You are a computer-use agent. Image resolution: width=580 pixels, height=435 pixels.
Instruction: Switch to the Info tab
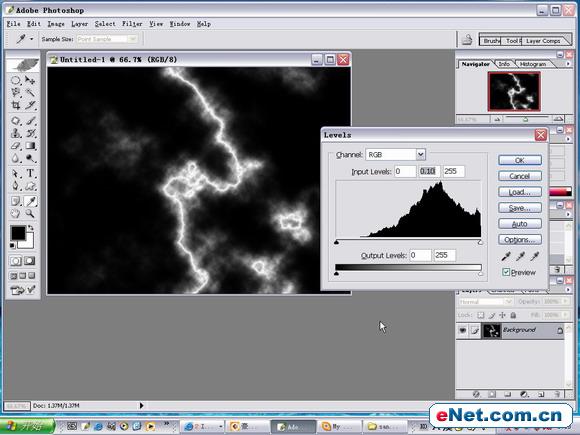(504, 64)
